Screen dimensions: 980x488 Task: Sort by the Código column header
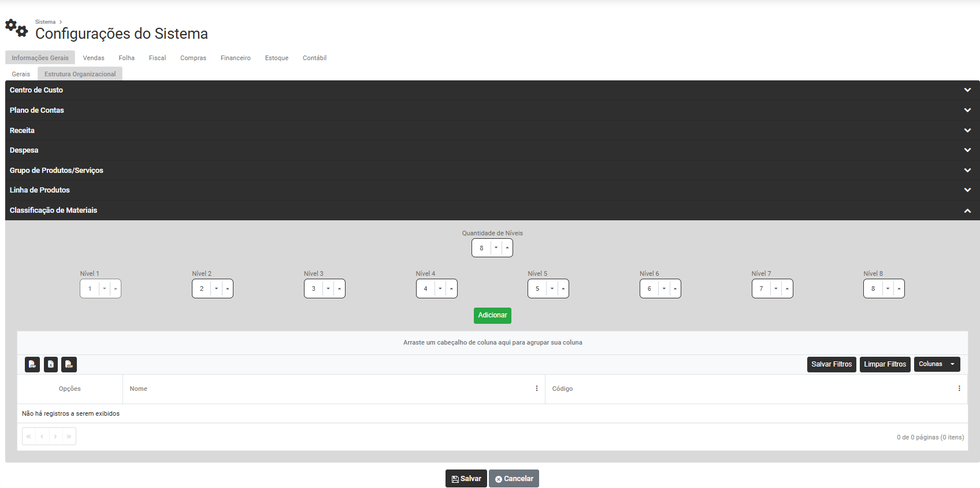pos(562,389)
